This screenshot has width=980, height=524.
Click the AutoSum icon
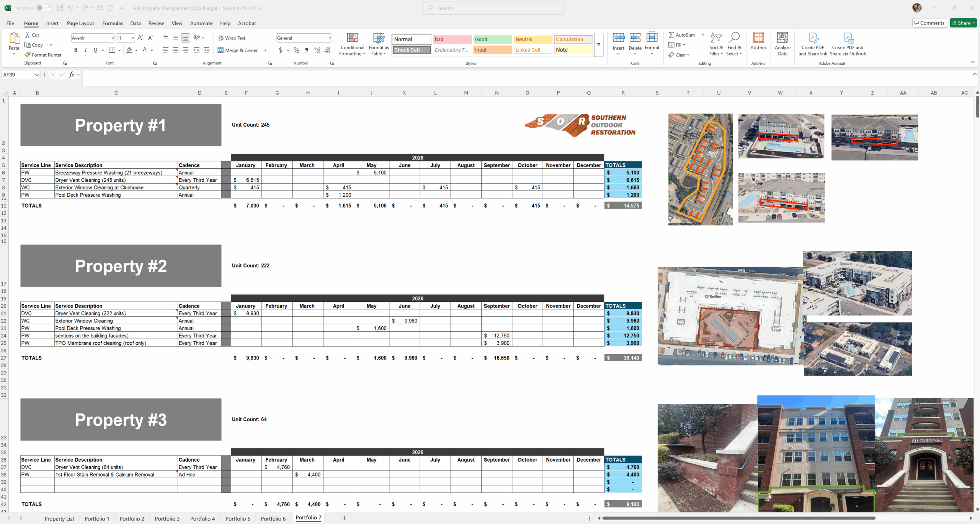[x=671, y=35]
